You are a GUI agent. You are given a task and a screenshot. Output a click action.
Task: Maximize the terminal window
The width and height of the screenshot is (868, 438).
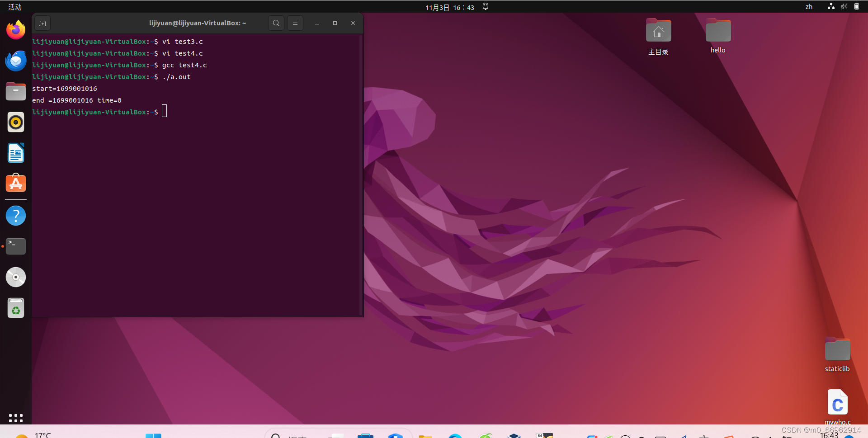(x=335, y=23)
